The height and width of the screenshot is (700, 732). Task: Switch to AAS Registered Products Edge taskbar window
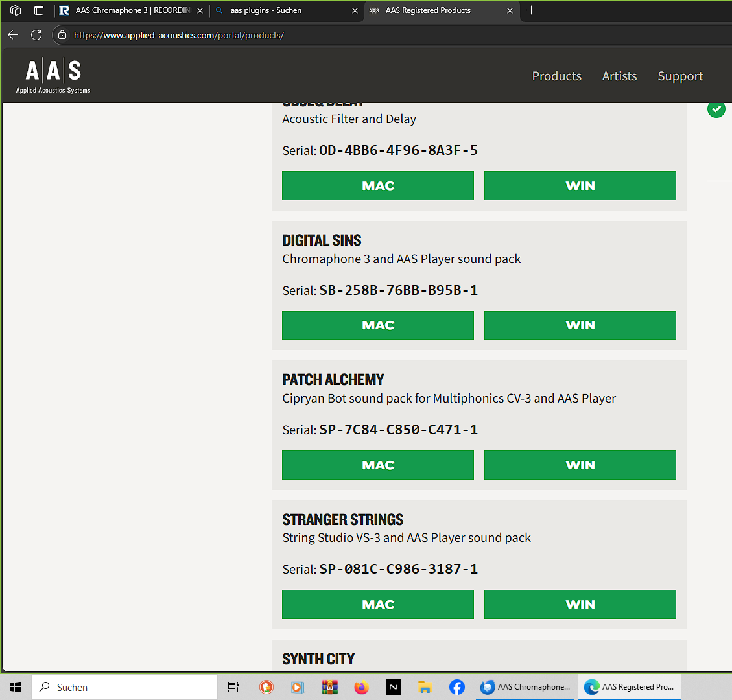629,687
